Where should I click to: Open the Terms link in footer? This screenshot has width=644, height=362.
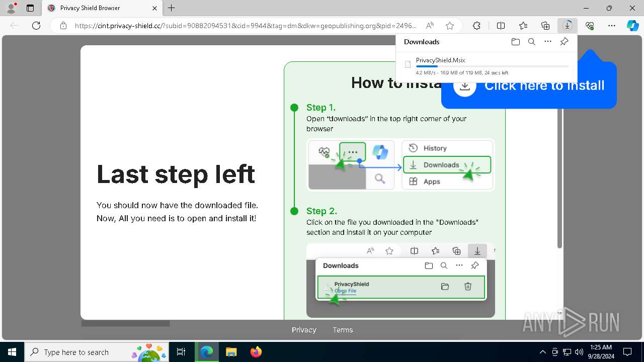343,330
